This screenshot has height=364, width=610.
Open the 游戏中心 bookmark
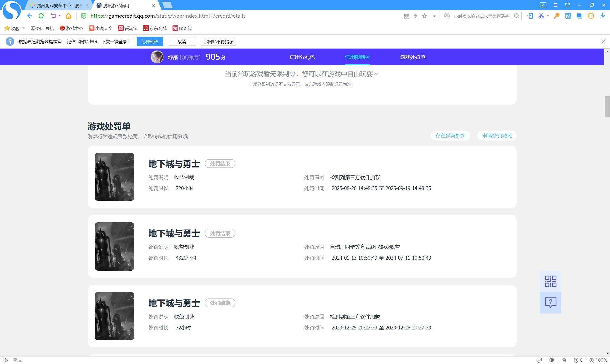[71, 28]
